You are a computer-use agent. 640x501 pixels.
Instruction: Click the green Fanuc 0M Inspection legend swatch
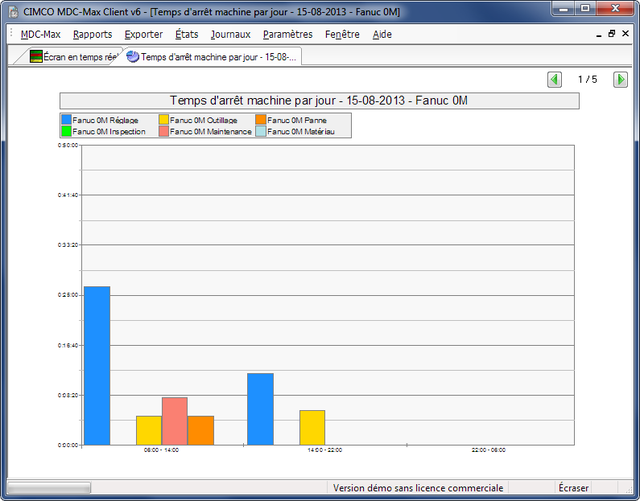(x=66, y=131)
